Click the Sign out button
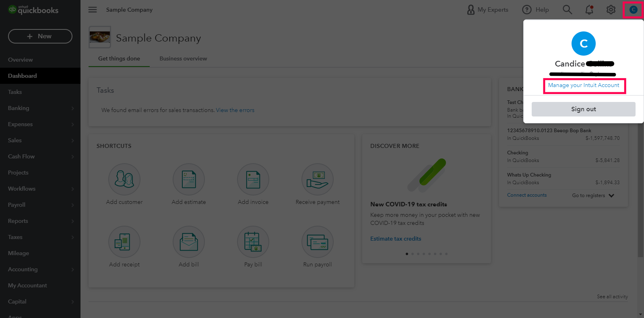Image resolution: width=644 pixels, height=318 pixels. click(x=584, y=109)
